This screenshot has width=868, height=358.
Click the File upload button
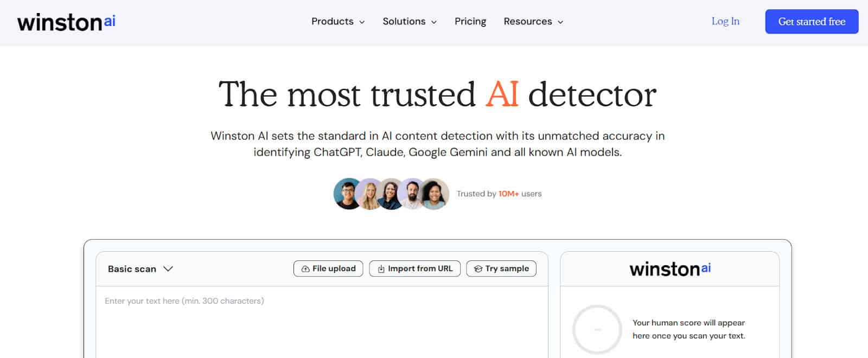point(328,268)
